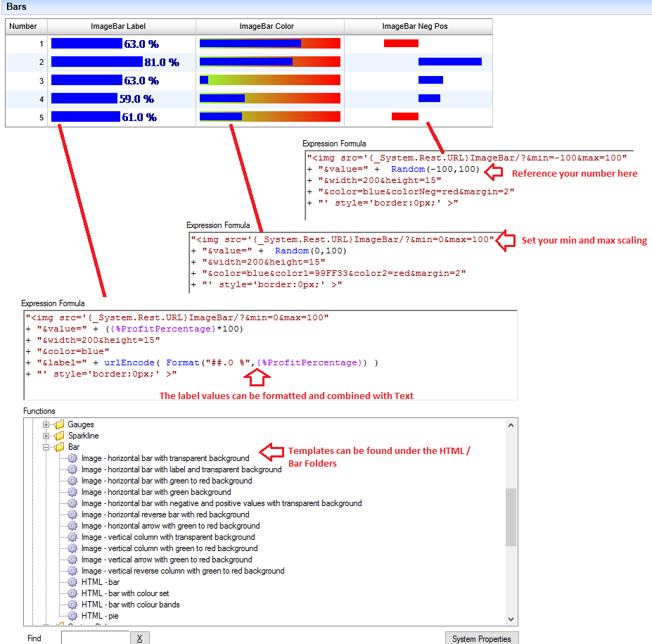
Task: Click the gradient color bar in row 3
Action: click(x=270, y=80)
